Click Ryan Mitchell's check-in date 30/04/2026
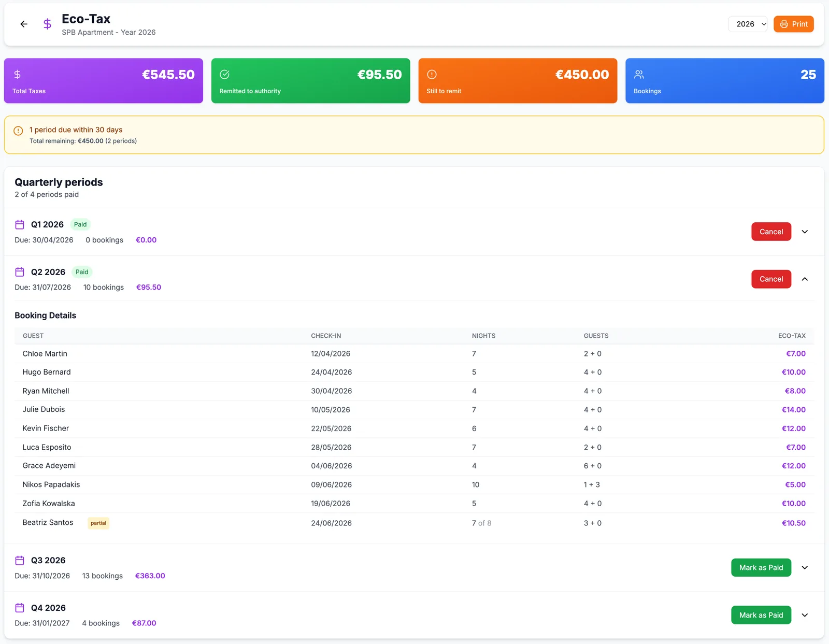The height and width of the screenshot is (644, 829). tap(332, 391)
